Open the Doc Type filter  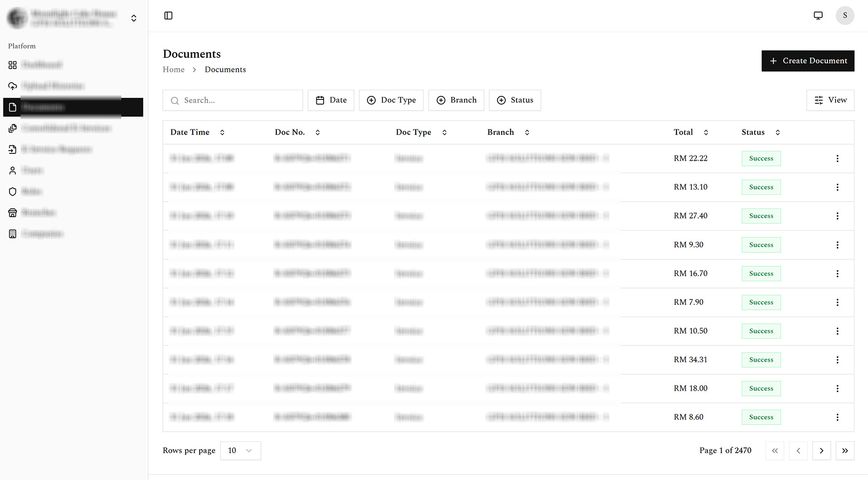(x=391, y=100)
